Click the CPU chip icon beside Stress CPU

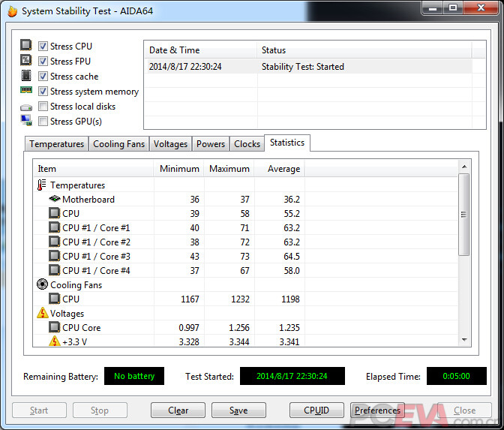click(26, 45)
